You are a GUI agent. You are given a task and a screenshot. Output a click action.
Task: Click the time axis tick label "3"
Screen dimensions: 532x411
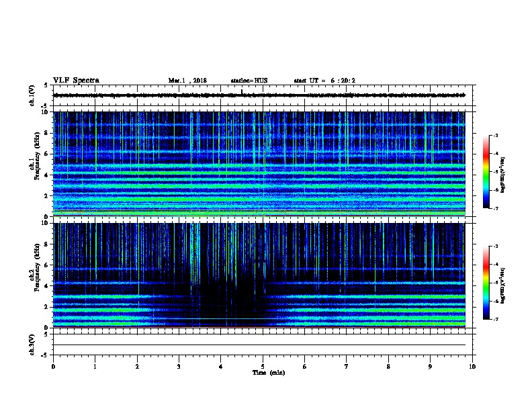pos(179,367)
